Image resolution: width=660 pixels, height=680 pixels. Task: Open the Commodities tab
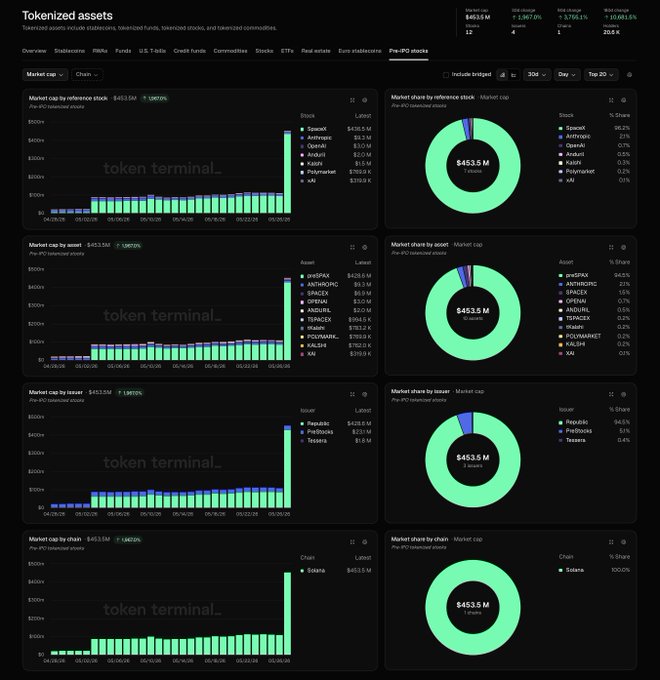coord(230,51)
